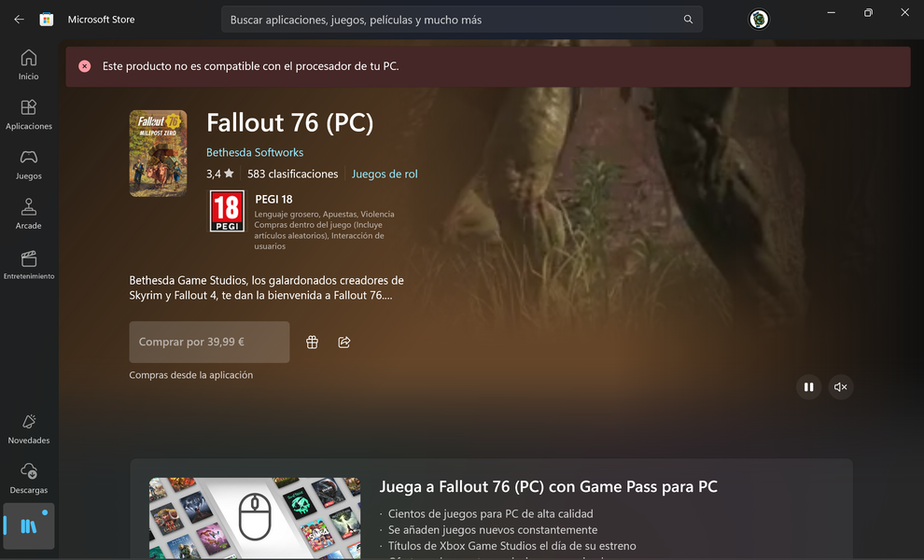Open the Aplicaciones section

click(x=28, y=115)
